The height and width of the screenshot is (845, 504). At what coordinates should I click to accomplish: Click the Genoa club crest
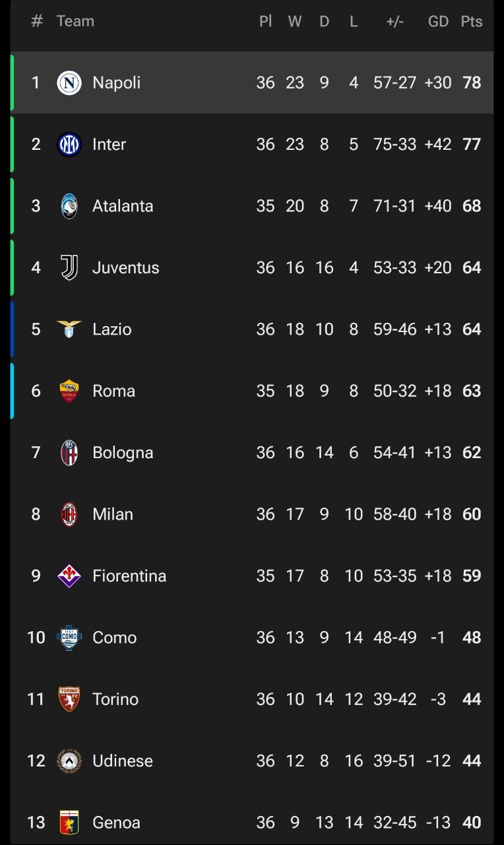click(69, 822)
